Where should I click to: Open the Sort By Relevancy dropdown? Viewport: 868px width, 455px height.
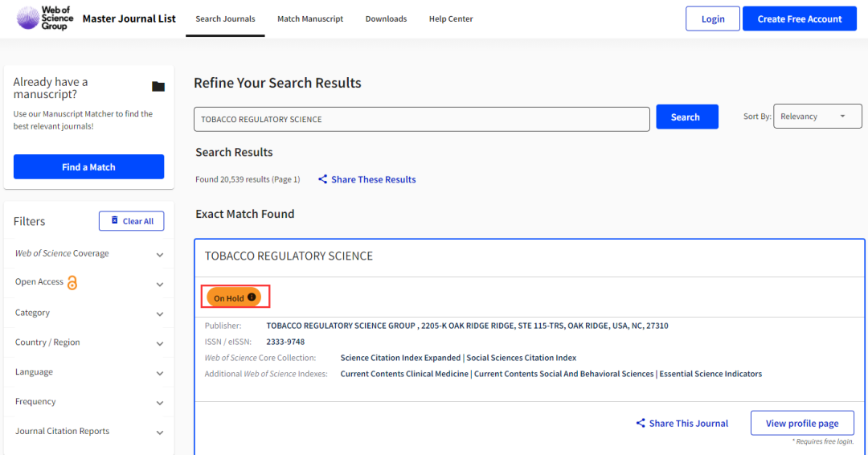(817, 117)
